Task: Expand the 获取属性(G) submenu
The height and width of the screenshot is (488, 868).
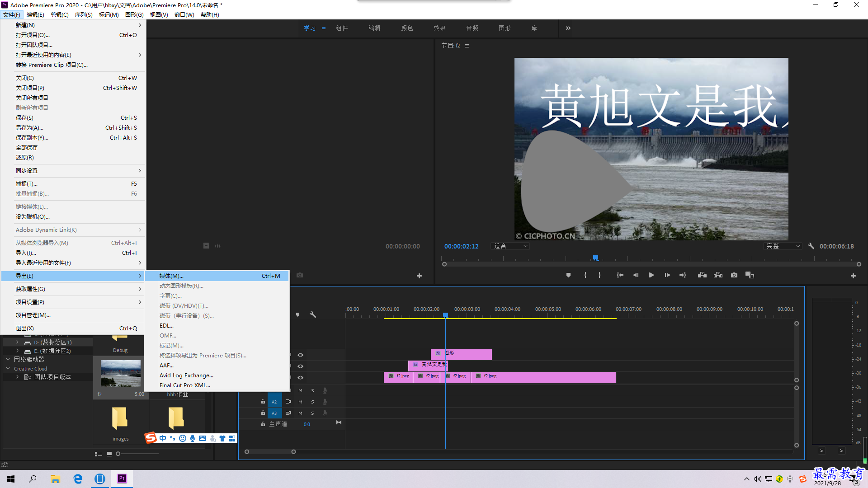Action: (72, 289)
